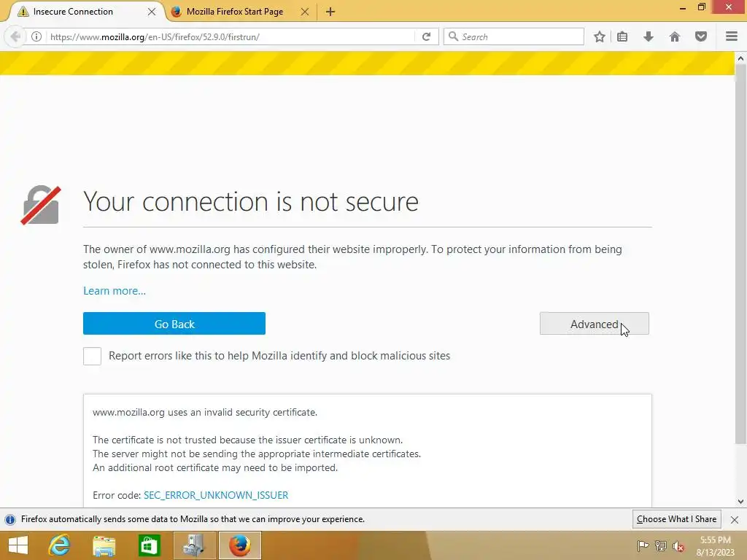
Task: Click Choose What I Share button
Action: [676, 519]
